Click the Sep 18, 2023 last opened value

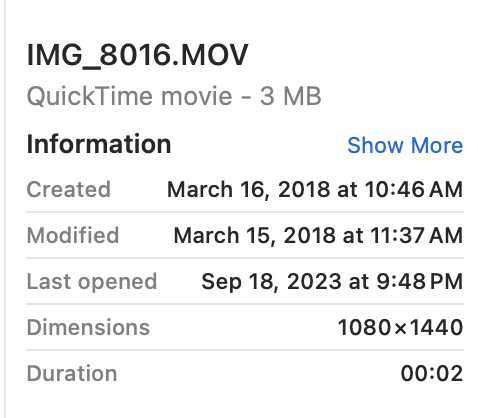click(332, 282)
